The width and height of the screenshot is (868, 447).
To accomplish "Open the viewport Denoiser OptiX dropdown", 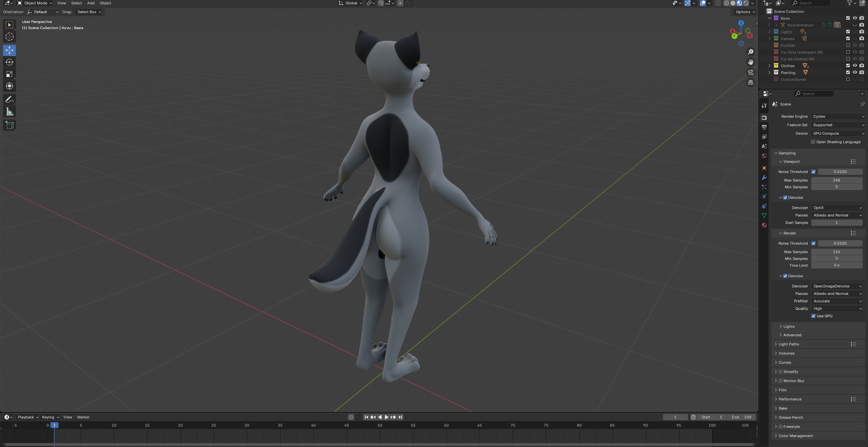I will click(836, 208).
